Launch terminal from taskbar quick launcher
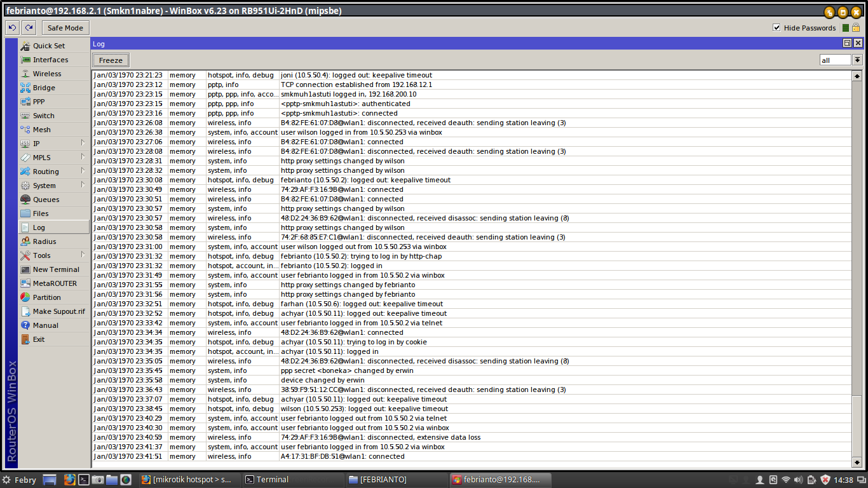Viewport: 868px width, 488px height. click(83, 480)
